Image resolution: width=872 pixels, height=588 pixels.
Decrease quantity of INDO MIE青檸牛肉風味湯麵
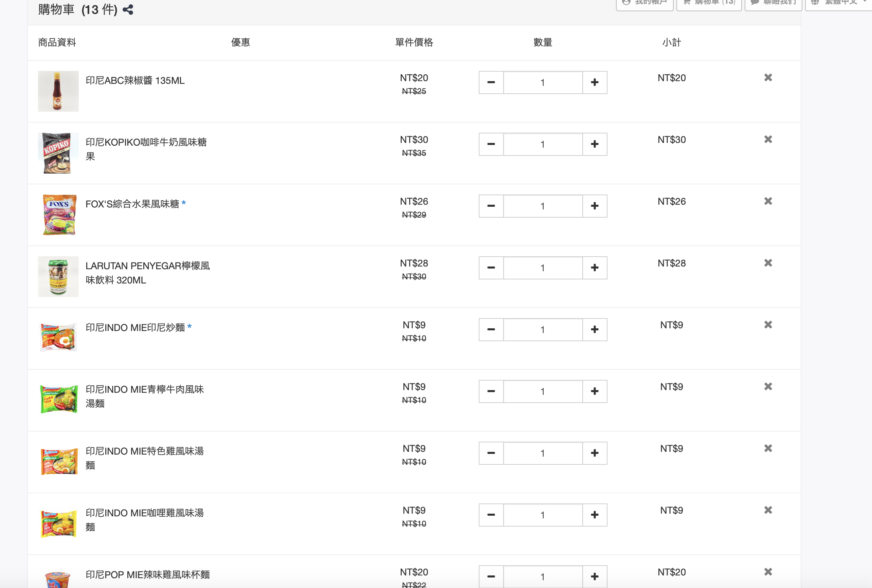(491, 391)
